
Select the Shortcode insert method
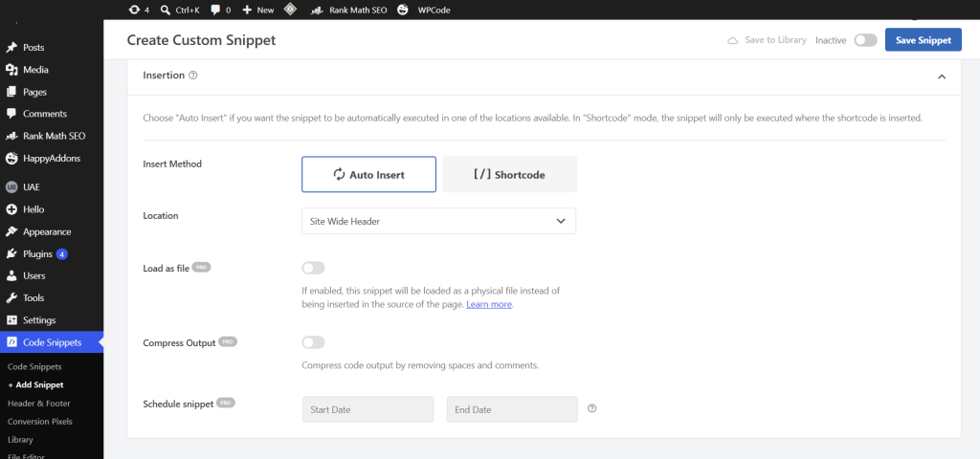coord(509,174)
